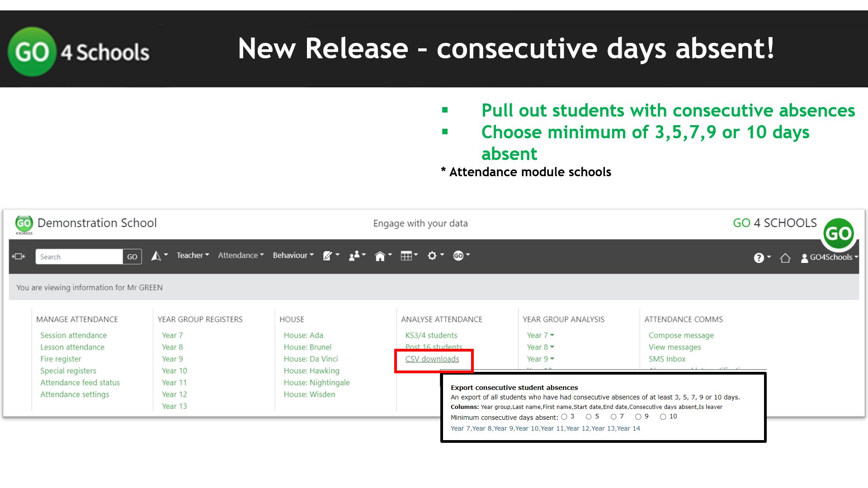Open Year 12 register

(x=175, y=394)
